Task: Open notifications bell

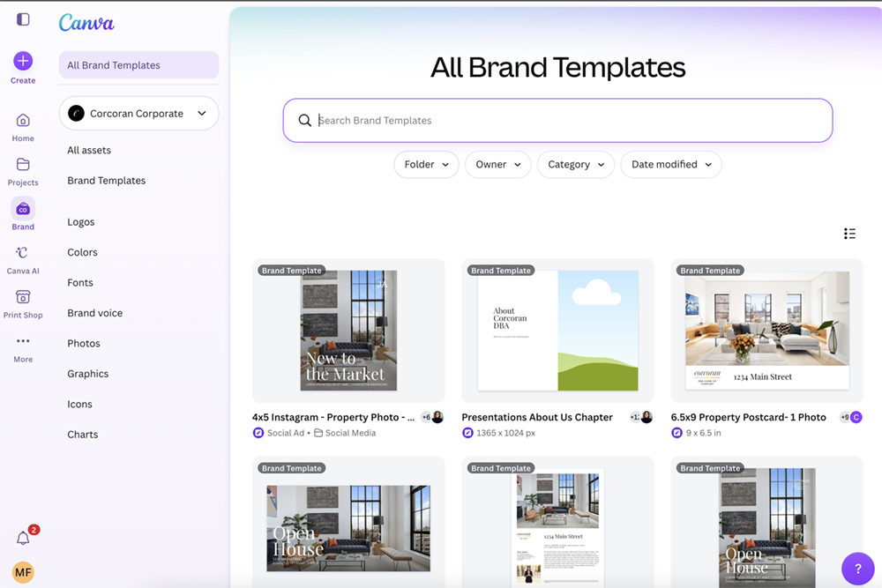Action: tap(23, 538)
